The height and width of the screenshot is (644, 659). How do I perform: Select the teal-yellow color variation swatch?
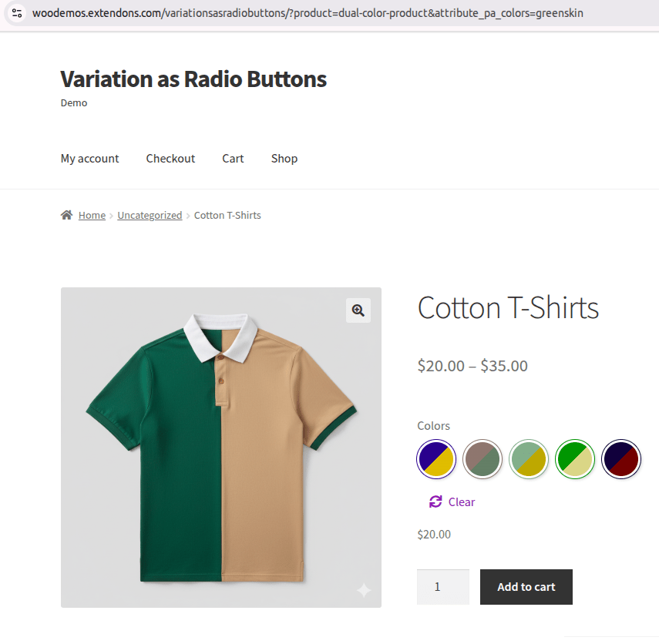(529, 458)
